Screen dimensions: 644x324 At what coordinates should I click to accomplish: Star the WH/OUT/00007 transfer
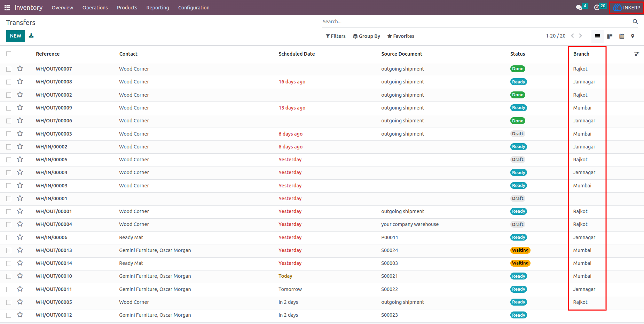tap(20, 68)
